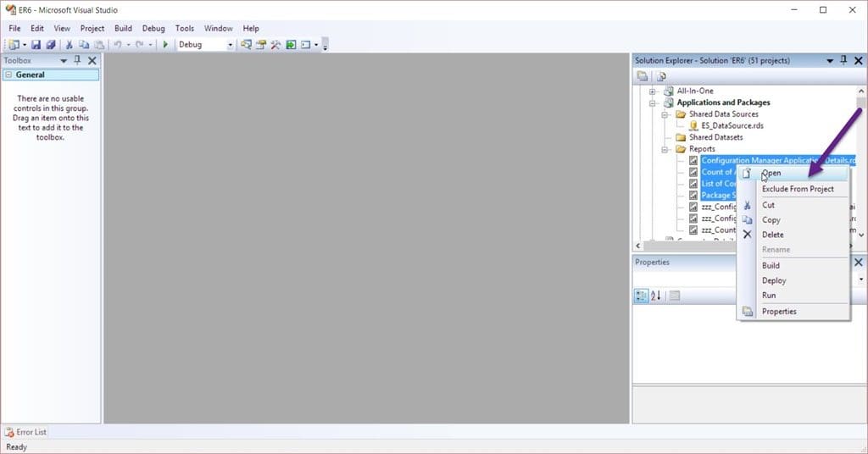Collapse the General toolbox group
868x454 pixels.
[8, 75]
